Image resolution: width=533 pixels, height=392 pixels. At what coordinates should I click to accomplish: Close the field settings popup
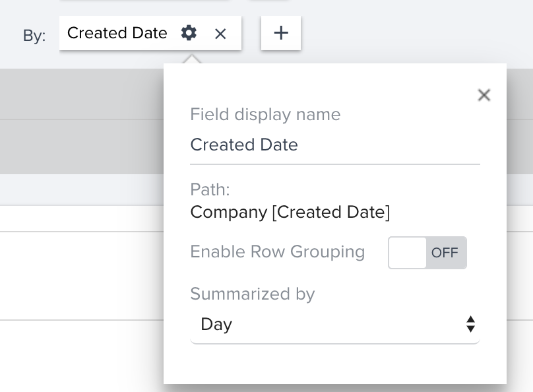click(x=484, y=95)
